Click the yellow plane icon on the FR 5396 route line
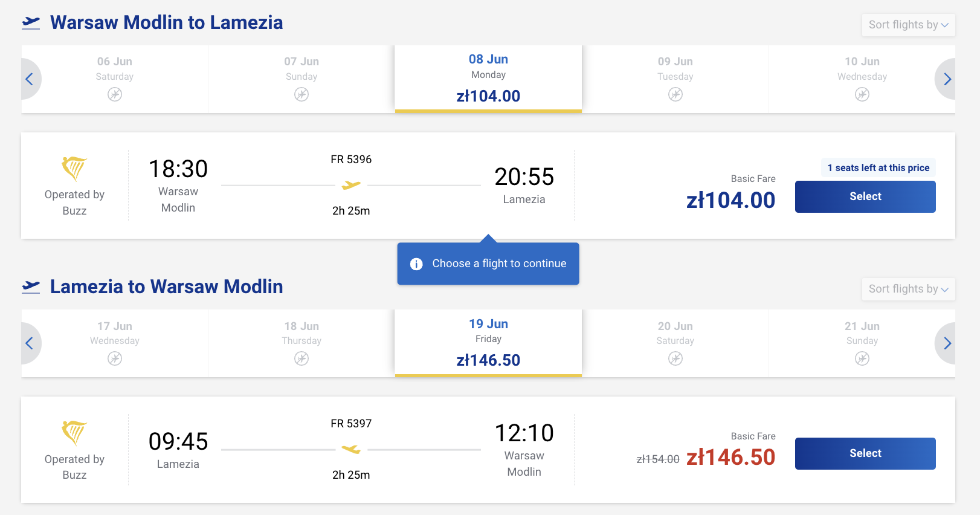 pos(351,185)
